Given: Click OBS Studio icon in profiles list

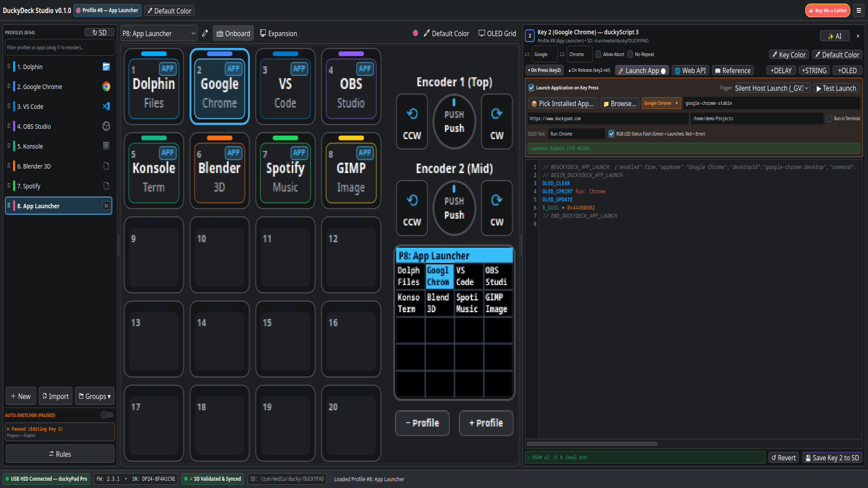Looking at the screenshot, I should [106, 126].
